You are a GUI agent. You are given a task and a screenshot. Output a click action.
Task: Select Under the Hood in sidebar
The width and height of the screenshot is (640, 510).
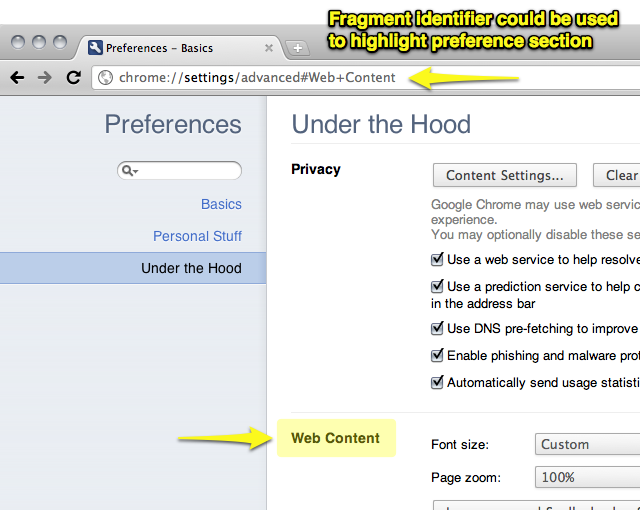click(x=191, y=268)
